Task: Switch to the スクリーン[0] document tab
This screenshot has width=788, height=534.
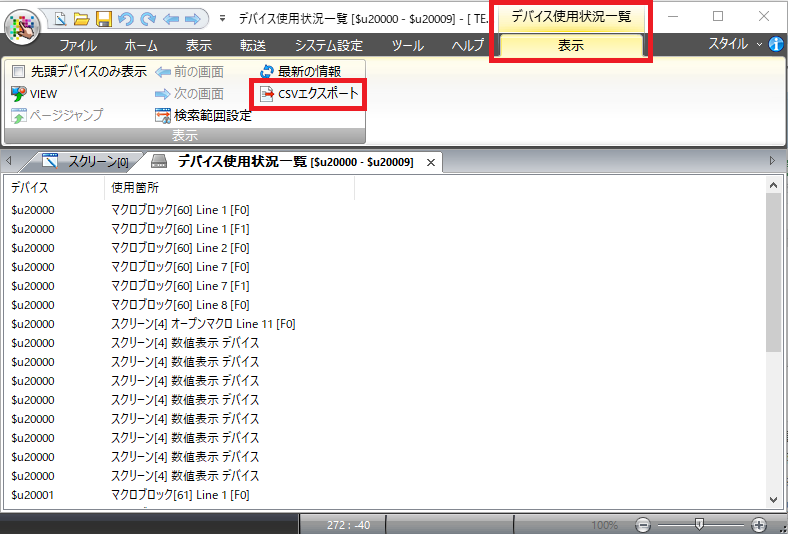Action: 88,162
